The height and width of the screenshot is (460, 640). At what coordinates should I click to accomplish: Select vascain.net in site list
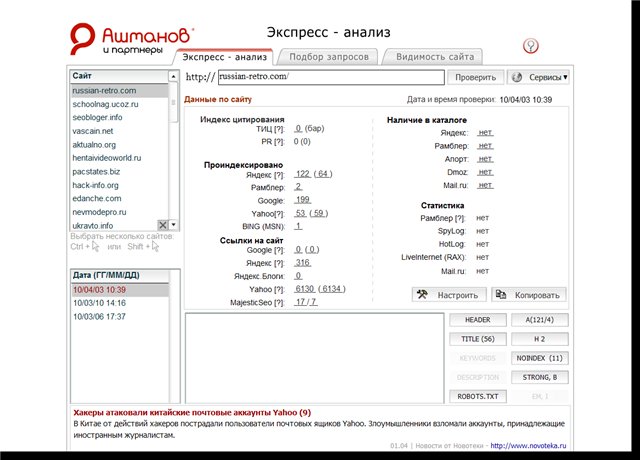[x=119, y=131]
